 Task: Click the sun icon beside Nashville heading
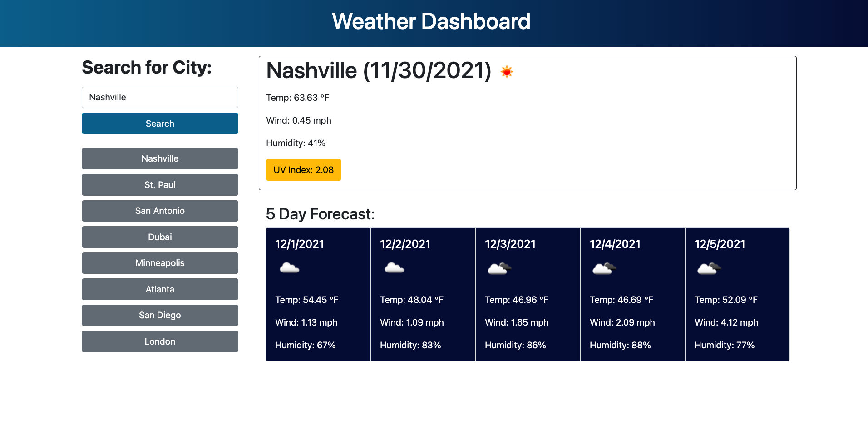coord(507,71)
